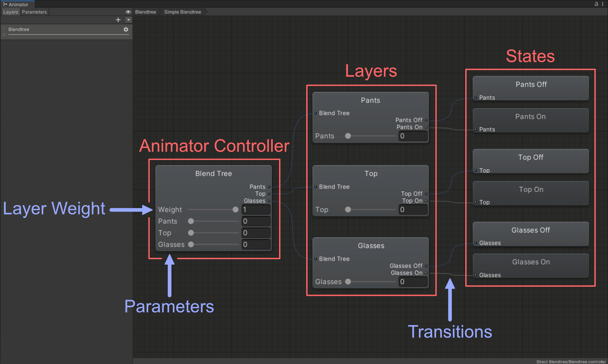
Task: Click the Top input port on the Top Off state
Action: pyautogui.click(x=476, y=171)
